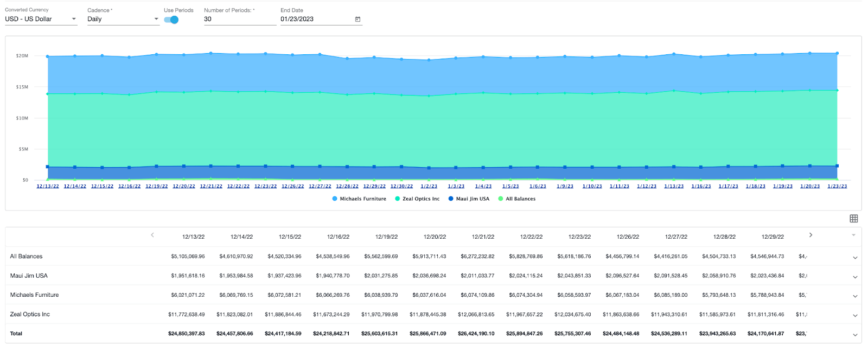Open the Converted Currency dropdown
This screenshot has width=868, height=357.
(41, 20)
